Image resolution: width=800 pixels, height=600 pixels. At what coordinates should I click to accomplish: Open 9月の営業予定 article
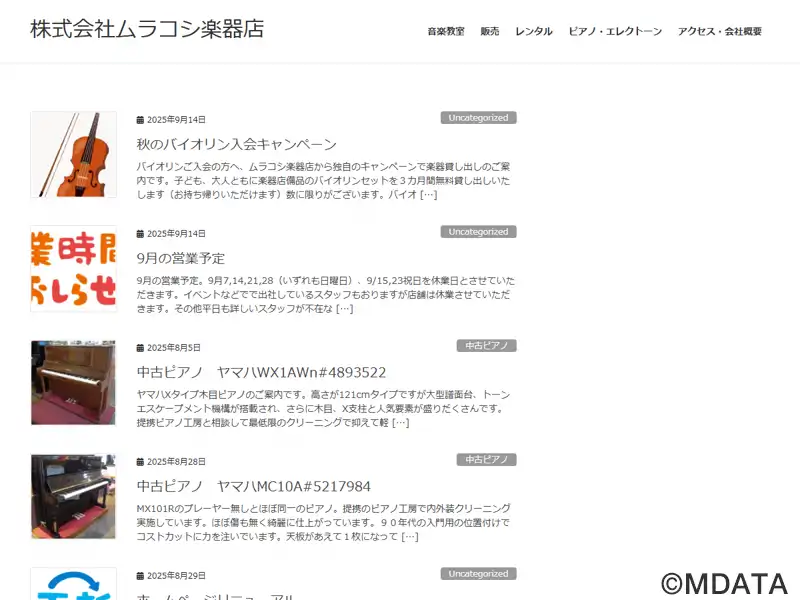coord(181,258)
